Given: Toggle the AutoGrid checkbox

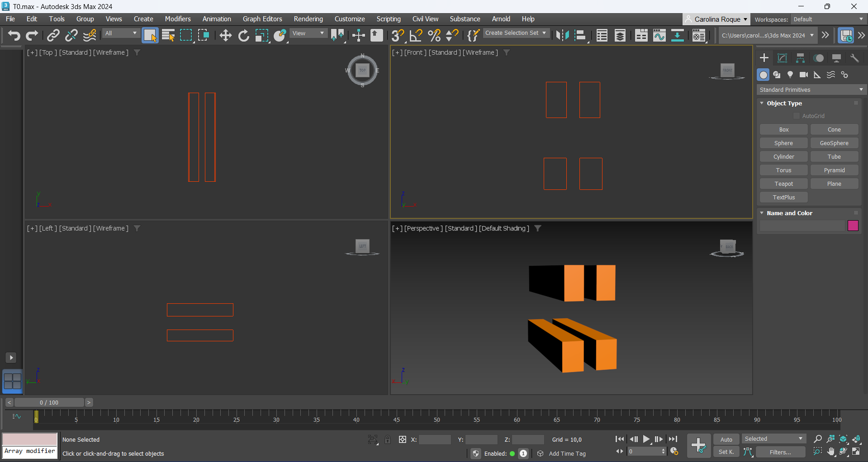Looking at the screenshot, I should (797, 116).
